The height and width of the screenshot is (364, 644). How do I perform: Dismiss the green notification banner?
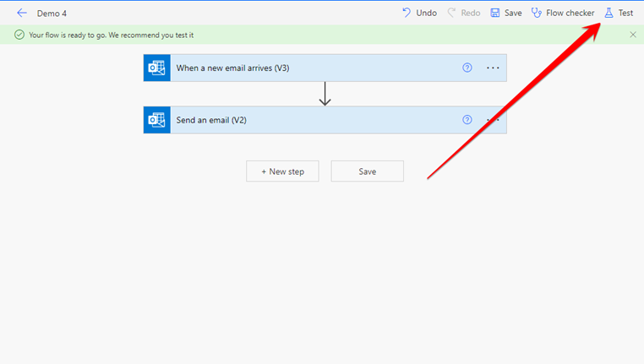pyautogui.click(x=633, y=35)
